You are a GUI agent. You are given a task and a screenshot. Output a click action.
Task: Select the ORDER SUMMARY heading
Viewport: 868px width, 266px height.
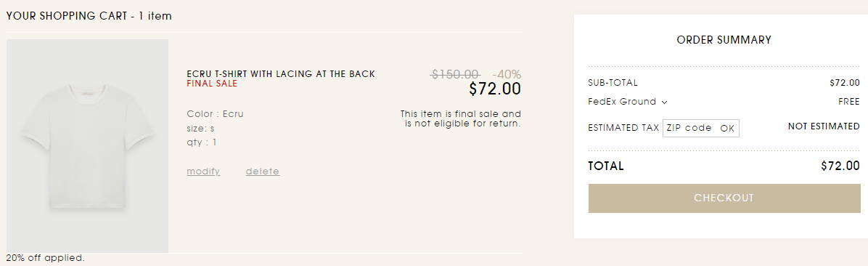tap(724, 40)
